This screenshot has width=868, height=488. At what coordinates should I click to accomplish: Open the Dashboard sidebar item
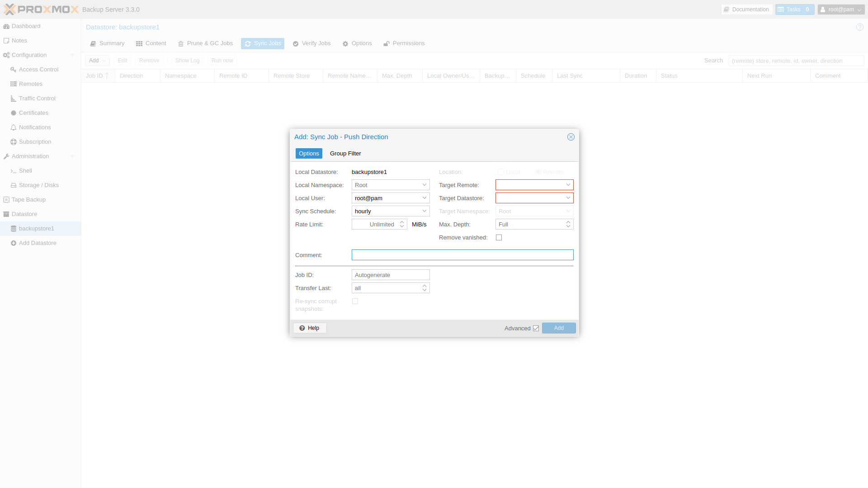26,26
